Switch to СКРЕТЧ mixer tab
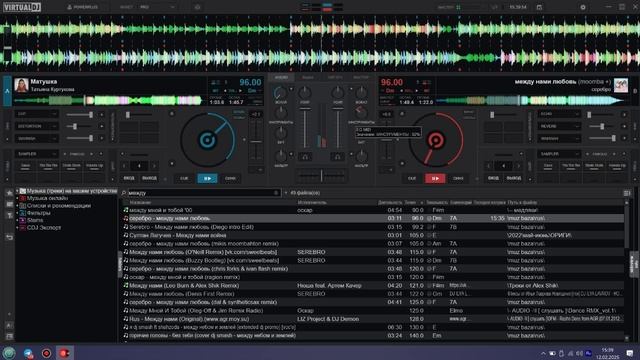The width and height of the screenshot is (640, 360). [x=335, y=77]
